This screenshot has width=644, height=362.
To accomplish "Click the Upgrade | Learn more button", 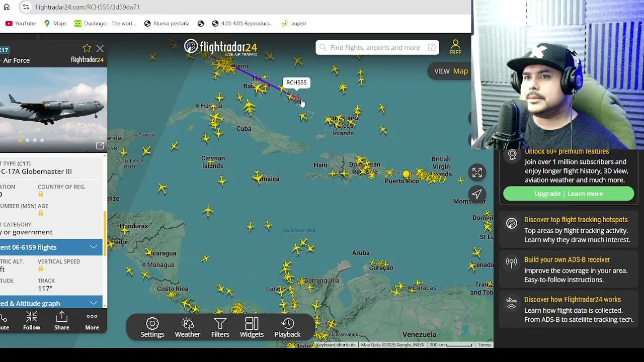I will 569,194.
